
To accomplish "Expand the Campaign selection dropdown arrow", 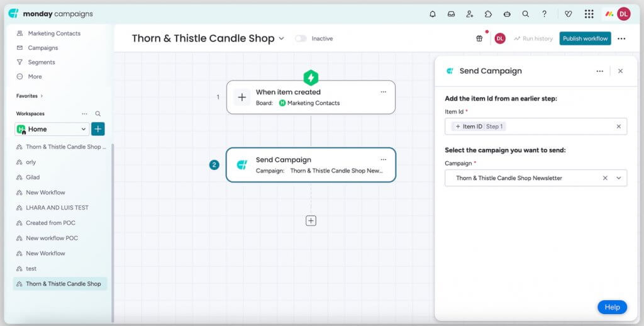I will click(x=619, y=178).
